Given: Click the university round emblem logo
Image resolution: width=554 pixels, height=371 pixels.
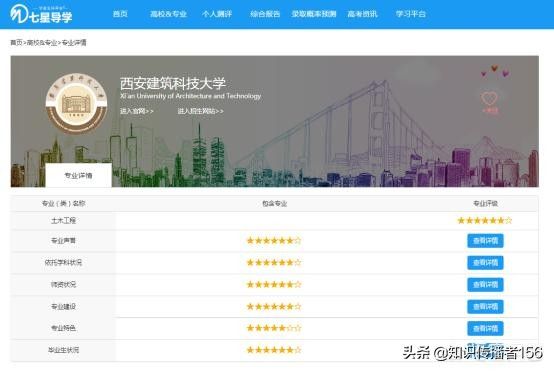Looking at the screenshot, I should pyautogui.click(x=76, y=104).
